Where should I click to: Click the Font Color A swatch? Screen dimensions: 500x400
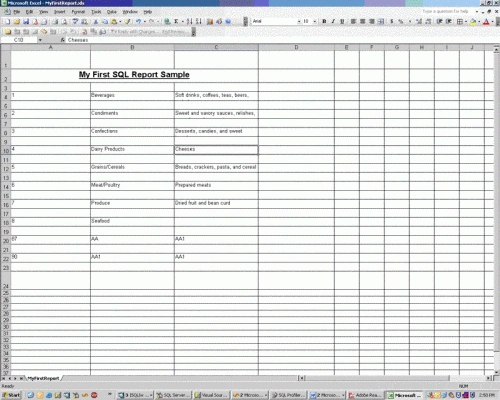(486, 22)
